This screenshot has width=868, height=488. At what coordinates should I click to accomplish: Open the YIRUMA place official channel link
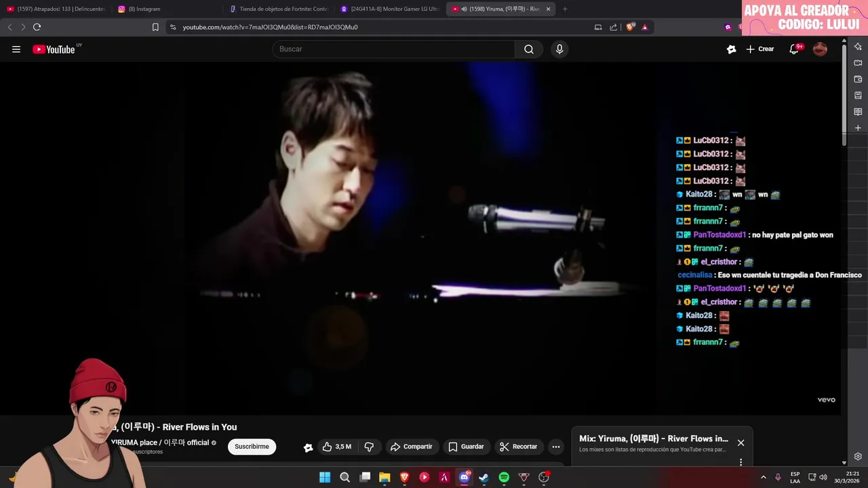coord(160,443)
